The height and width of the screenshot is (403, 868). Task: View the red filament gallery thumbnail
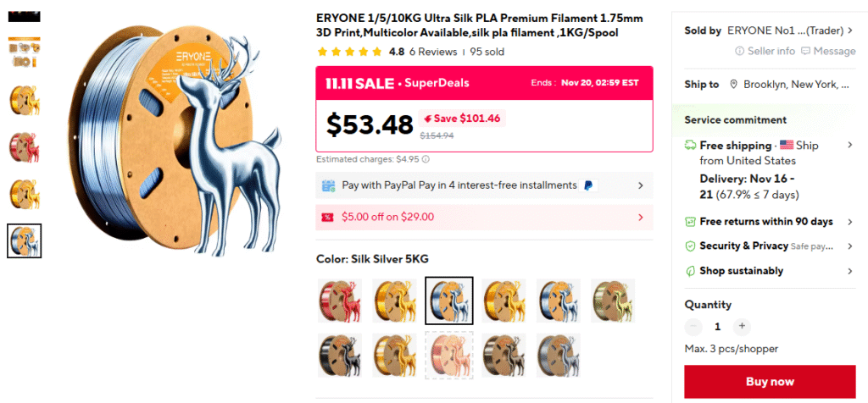pos(24,146)
